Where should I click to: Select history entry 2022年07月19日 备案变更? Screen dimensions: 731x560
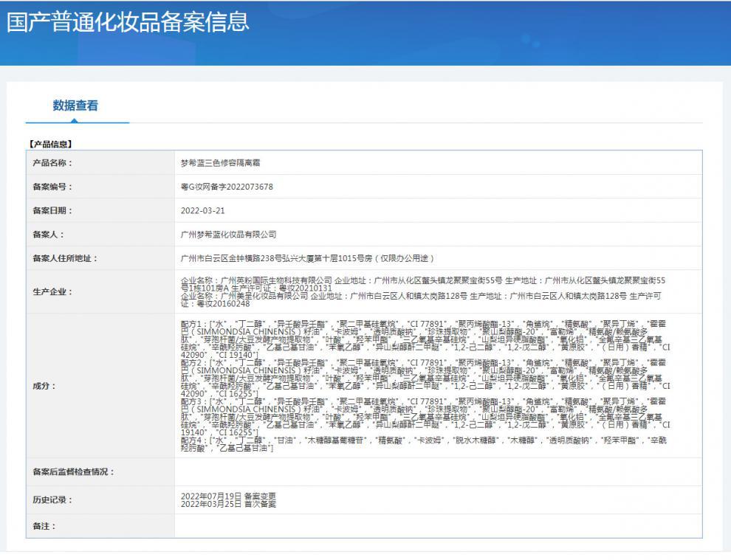coord(228,496)
